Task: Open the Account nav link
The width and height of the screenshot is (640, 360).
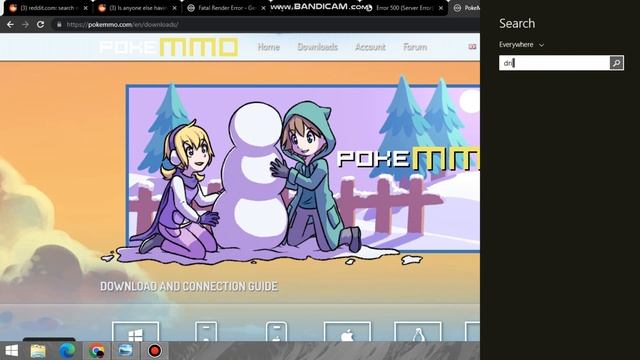Action: [370, 47]
